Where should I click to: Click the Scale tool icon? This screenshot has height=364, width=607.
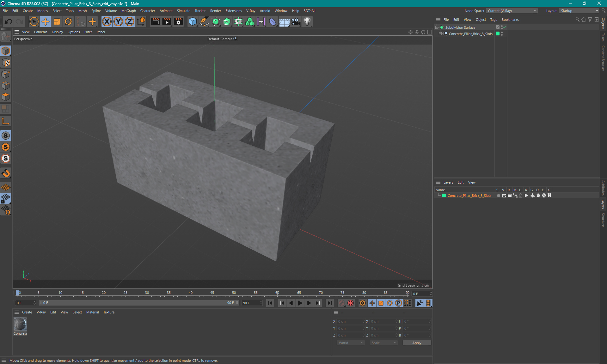coord(57,21)
